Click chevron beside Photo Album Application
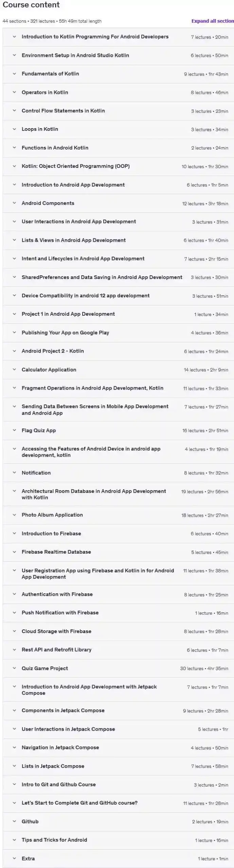The height and width of the screenshot is (868, 234). click(14, 515)
